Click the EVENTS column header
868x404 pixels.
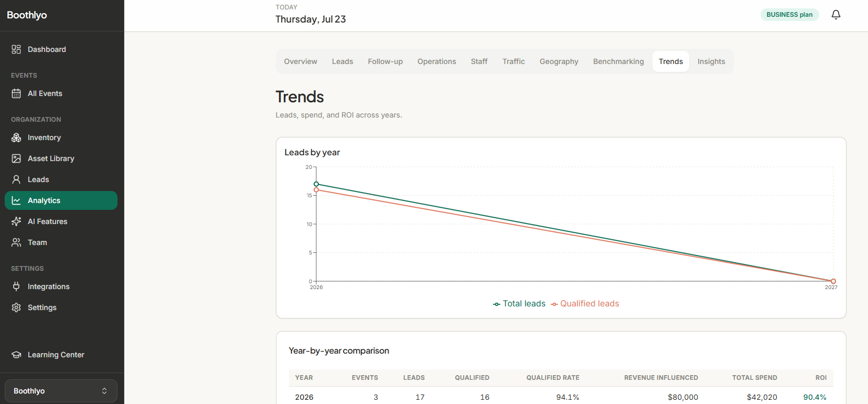click(365, 378)
